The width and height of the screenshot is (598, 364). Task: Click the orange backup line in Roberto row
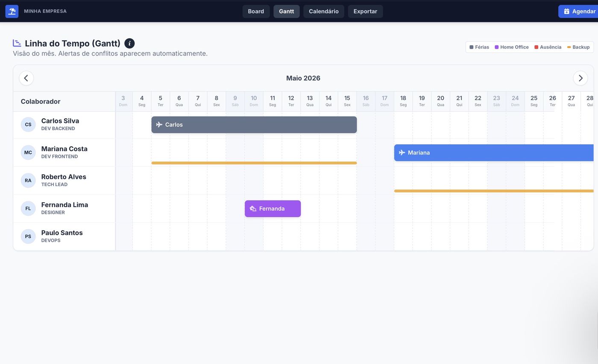494,191
